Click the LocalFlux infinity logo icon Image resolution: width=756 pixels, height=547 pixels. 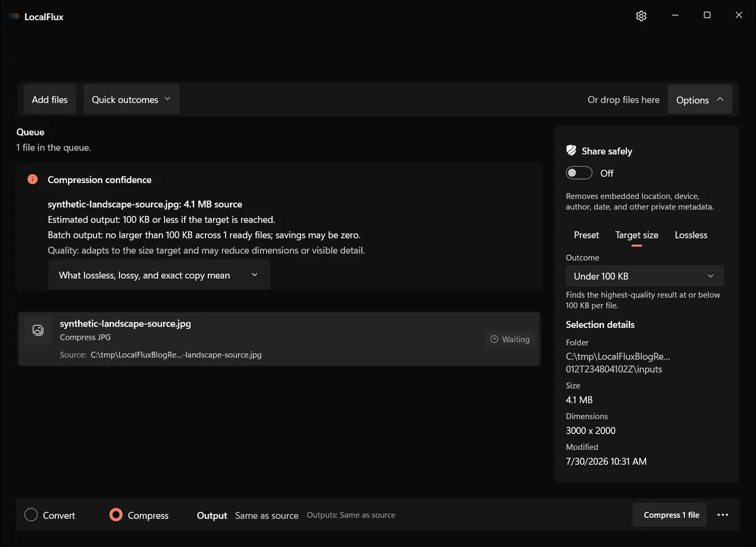click(14, 16)
